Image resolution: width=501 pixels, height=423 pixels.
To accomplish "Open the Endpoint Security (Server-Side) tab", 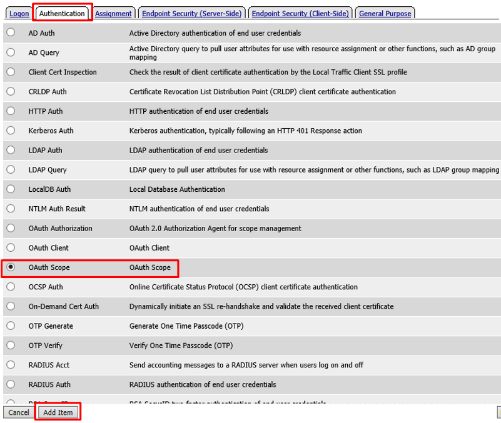I will coord(192,13).
